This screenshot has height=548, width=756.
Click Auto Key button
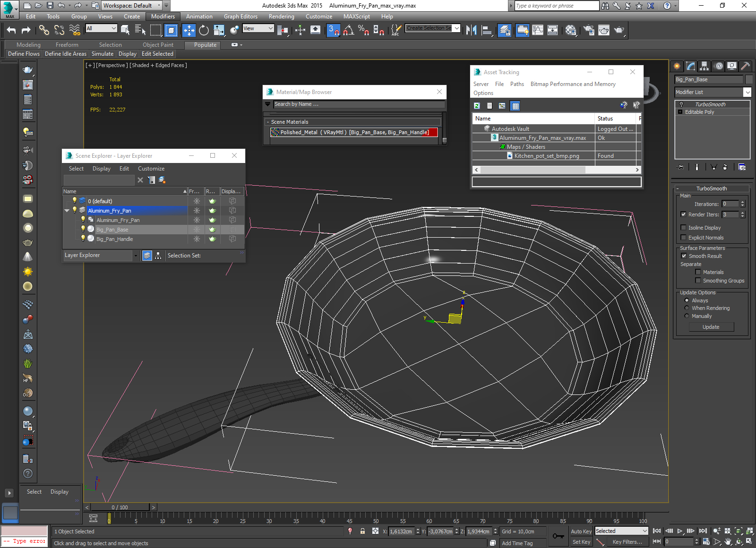[x=581, y=531]
